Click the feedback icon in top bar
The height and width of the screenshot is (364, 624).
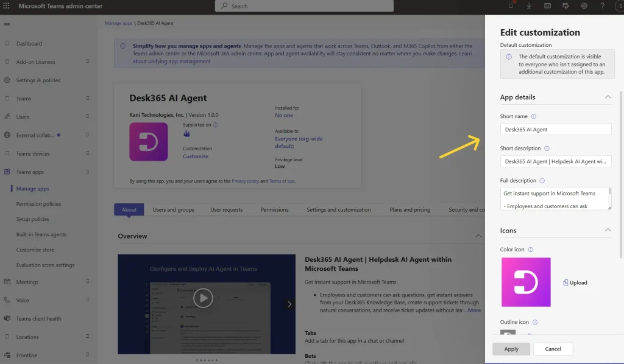pyautogui.click(x=565, y=6)
